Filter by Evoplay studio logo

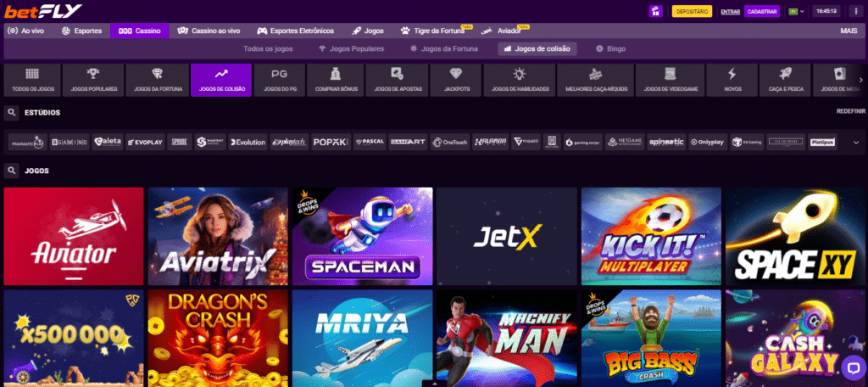pyautogui.click(x=145, y=143)
